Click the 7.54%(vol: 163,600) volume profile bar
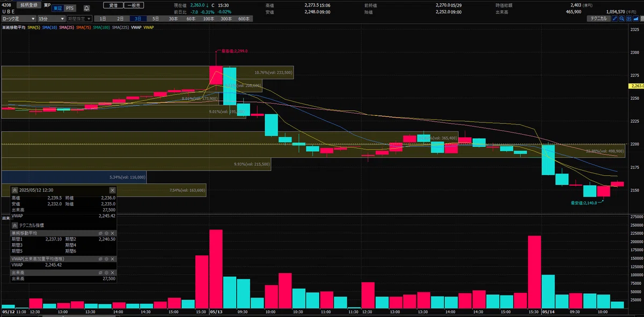Image resolution: width=644 pixels, height=317 pixels. [x=104, y=190]
